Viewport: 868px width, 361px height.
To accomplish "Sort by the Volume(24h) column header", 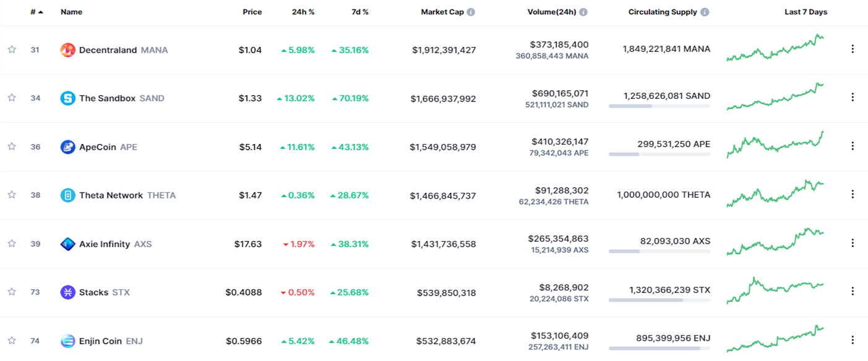I will (552, 12).
